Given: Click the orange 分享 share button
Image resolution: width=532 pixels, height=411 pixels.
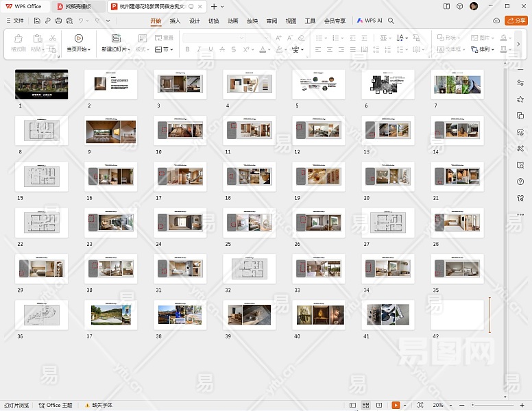Looking at the screenshot, I should pos(516,21).
